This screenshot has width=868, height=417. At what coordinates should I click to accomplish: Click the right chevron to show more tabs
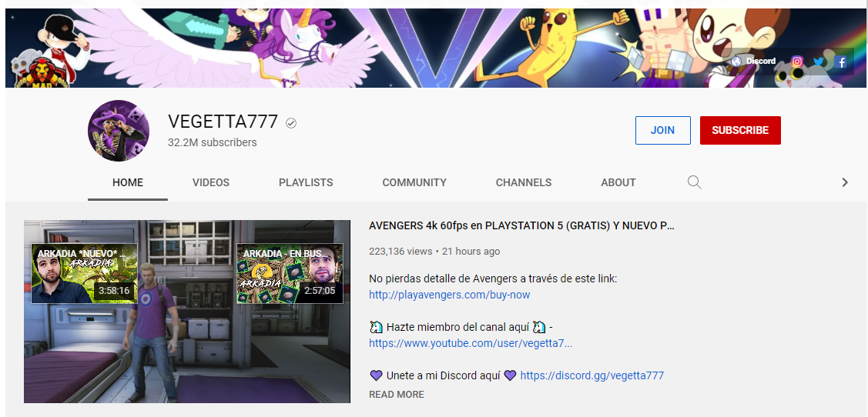[845, 182]
